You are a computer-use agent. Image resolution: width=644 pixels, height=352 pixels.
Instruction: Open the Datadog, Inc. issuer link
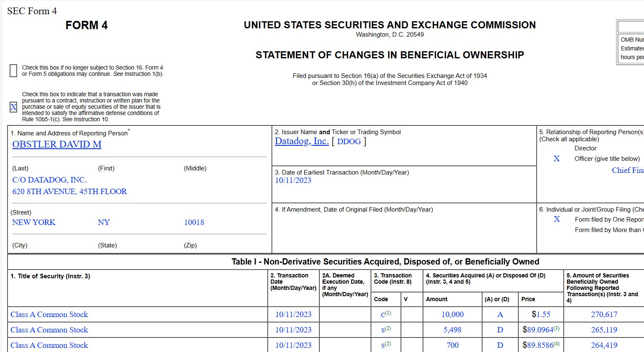302,141
